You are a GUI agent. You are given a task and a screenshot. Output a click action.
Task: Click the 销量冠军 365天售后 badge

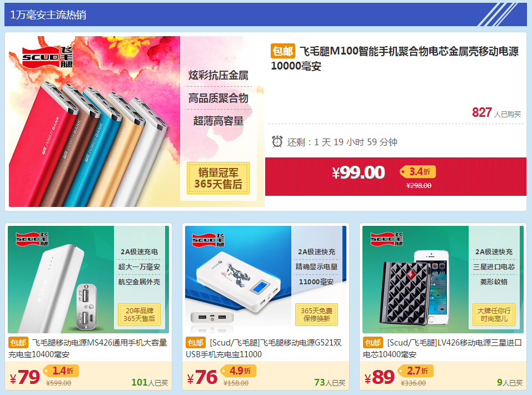218,179
